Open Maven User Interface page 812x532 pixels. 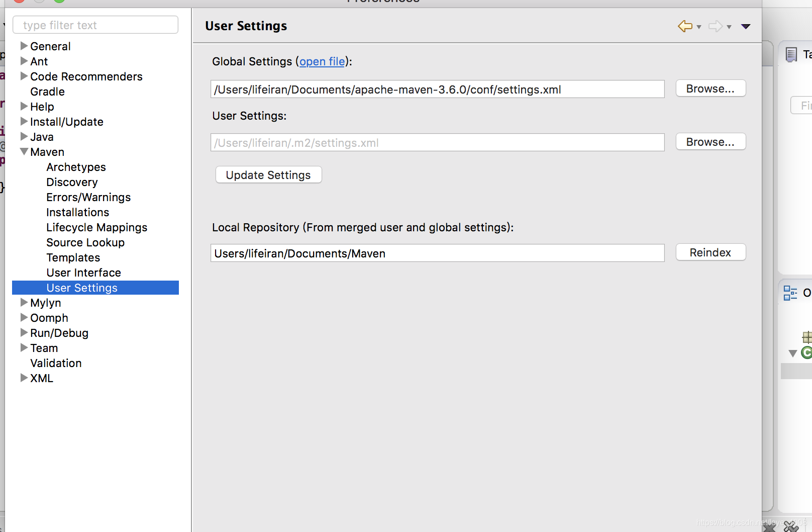click(83, 273)
